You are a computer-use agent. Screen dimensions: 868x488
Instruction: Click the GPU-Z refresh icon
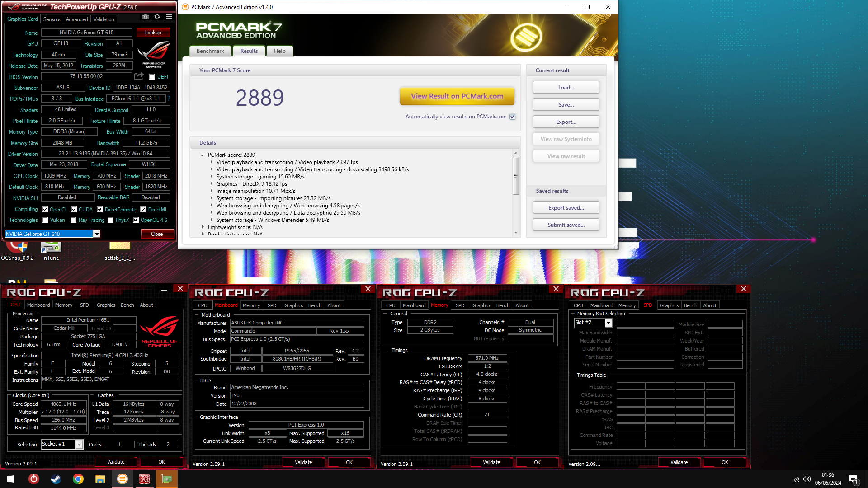pyautogui.click(x=157, y=17)
